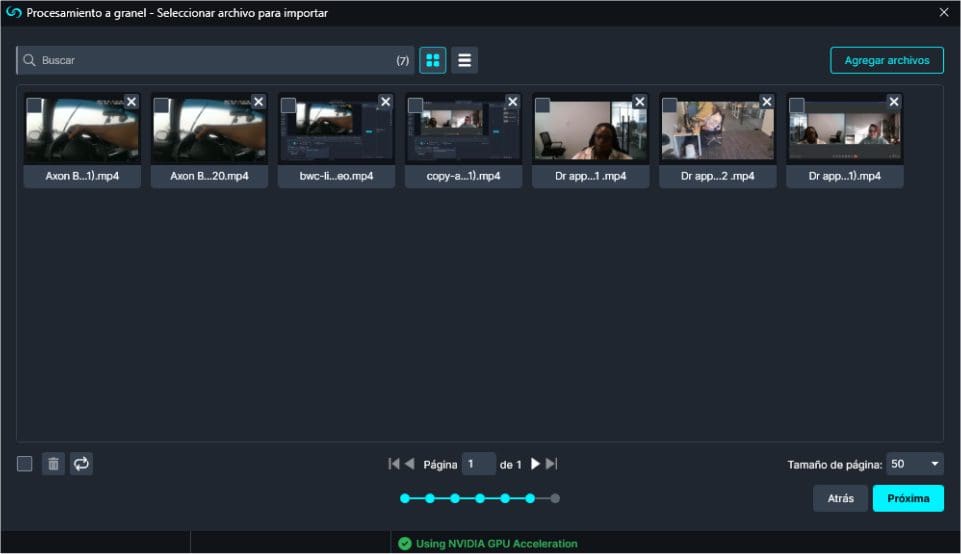Click the last gray step dot

(x=555, y=498)
